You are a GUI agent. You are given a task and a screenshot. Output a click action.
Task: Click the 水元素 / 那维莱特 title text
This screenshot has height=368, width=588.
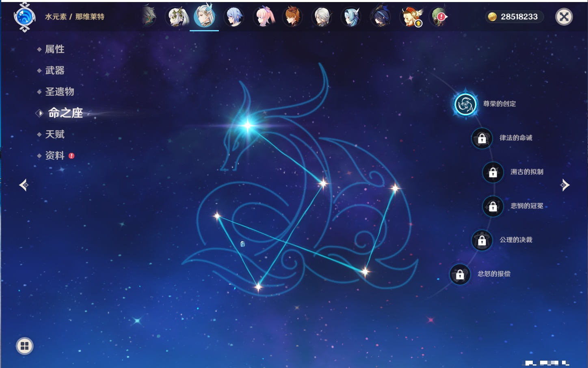pos(75,17)
